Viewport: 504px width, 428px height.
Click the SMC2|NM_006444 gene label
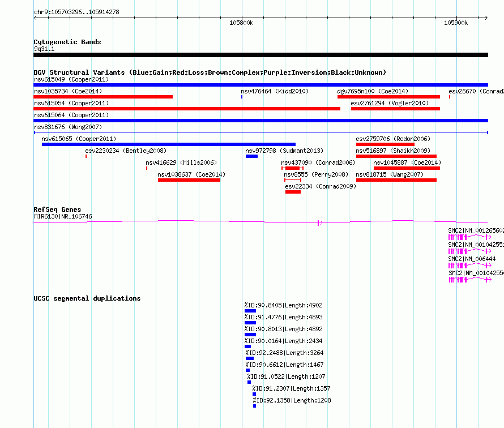point(472,259)
